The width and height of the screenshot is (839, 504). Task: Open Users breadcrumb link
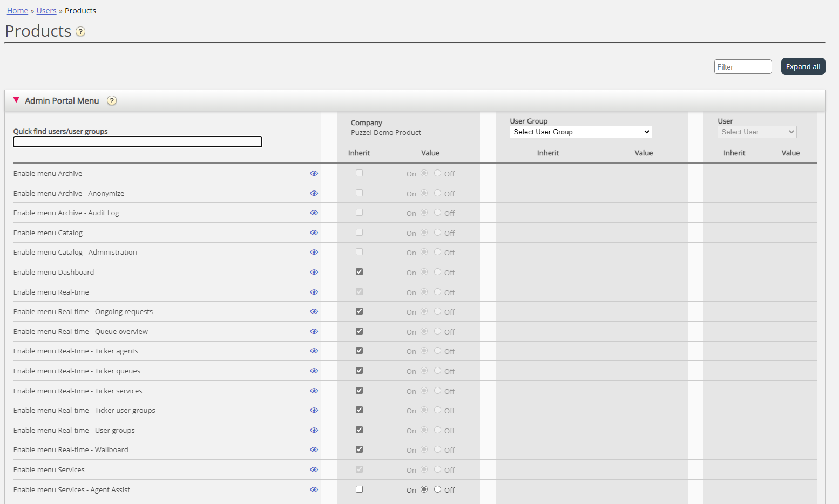click(x=46, y=11)
